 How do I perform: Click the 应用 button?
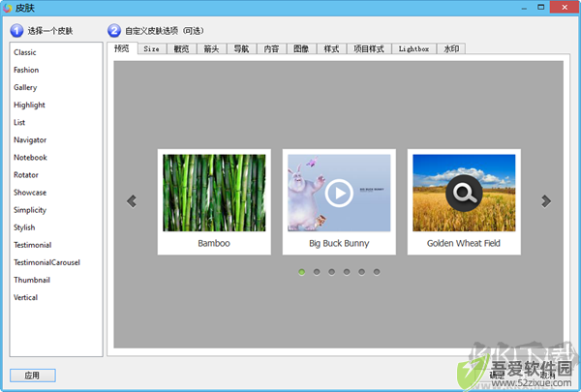[33, 376]
